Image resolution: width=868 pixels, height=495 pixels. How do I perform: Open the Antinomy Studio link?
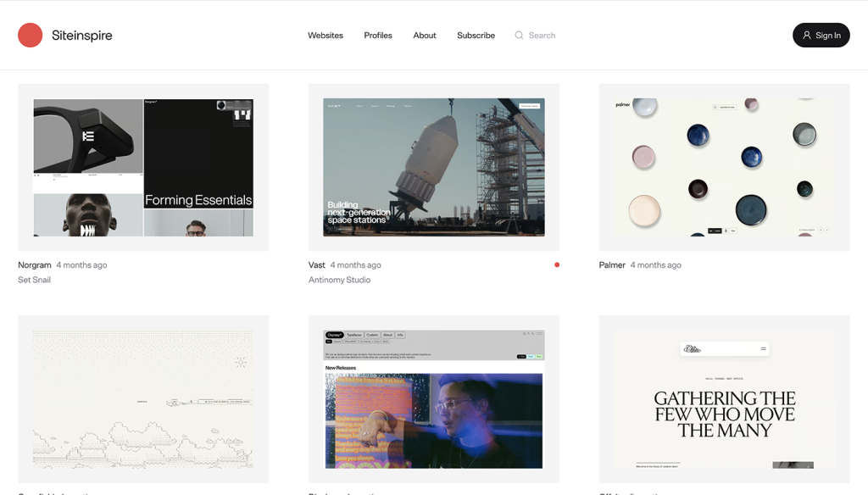339,280
